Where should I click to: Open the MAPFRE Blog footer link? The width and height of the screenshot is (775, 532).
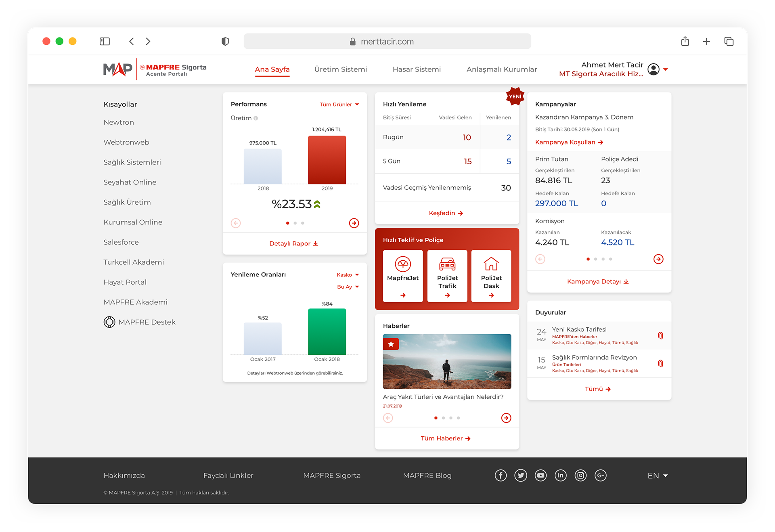tap(427, 475)
